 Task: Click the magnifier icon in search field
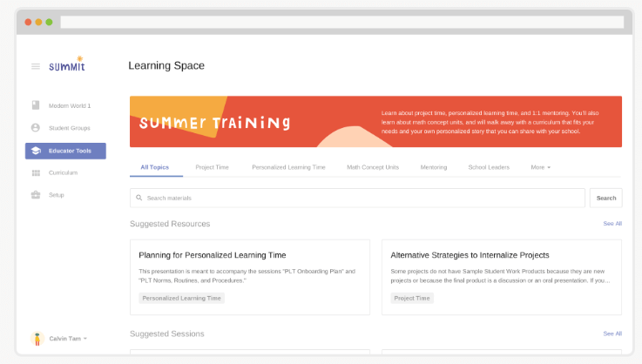click(x=139, y=198)
